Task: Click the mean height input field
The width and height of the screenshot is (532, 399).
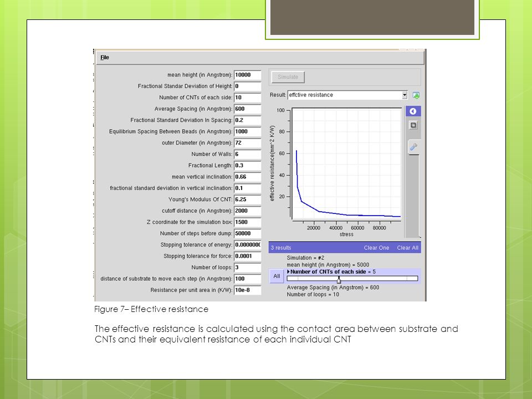Action: (x=247, y=75)
